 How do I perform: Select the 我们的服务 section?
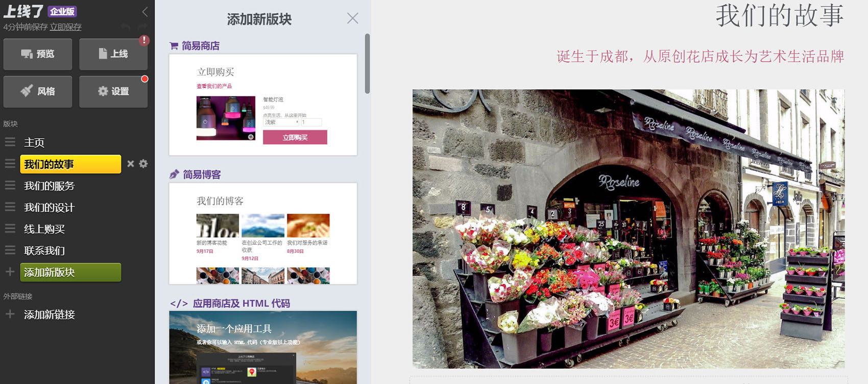pyautogui.click(x=49, y=186)
